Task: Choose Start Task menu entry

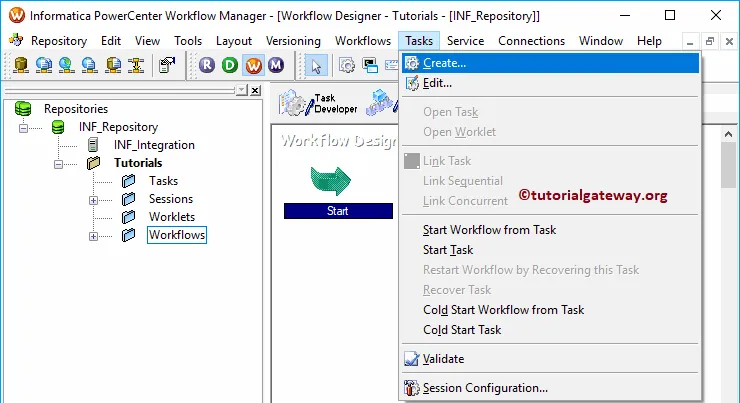Action: tap(550, 250)
